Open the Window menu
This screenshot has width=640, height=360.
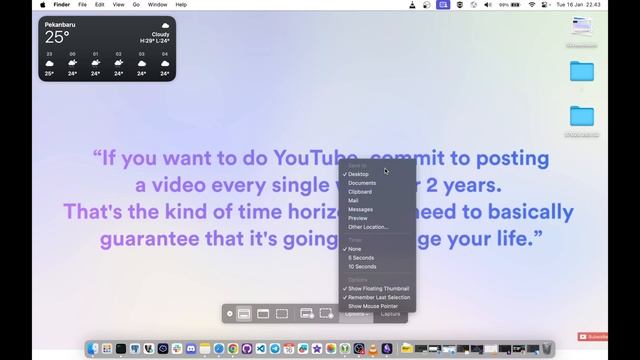(158, 5)
